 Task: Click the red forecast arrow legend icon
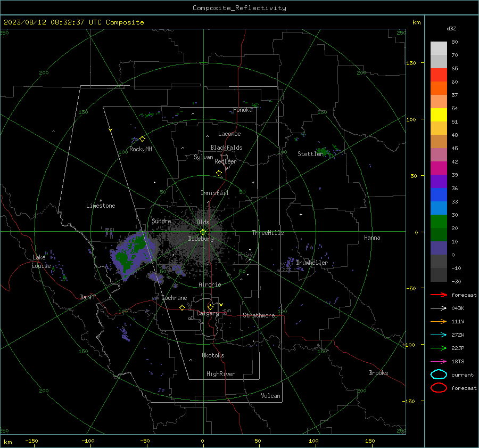point(439,295)
